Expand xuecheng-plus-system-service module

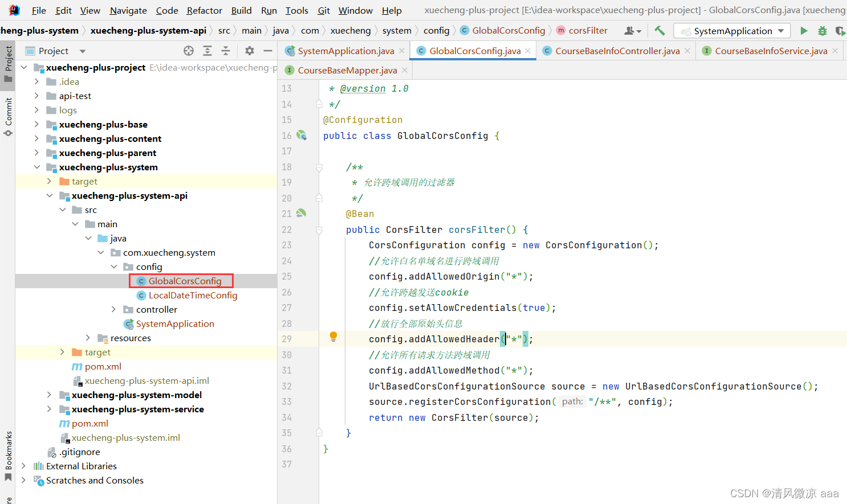50,409
